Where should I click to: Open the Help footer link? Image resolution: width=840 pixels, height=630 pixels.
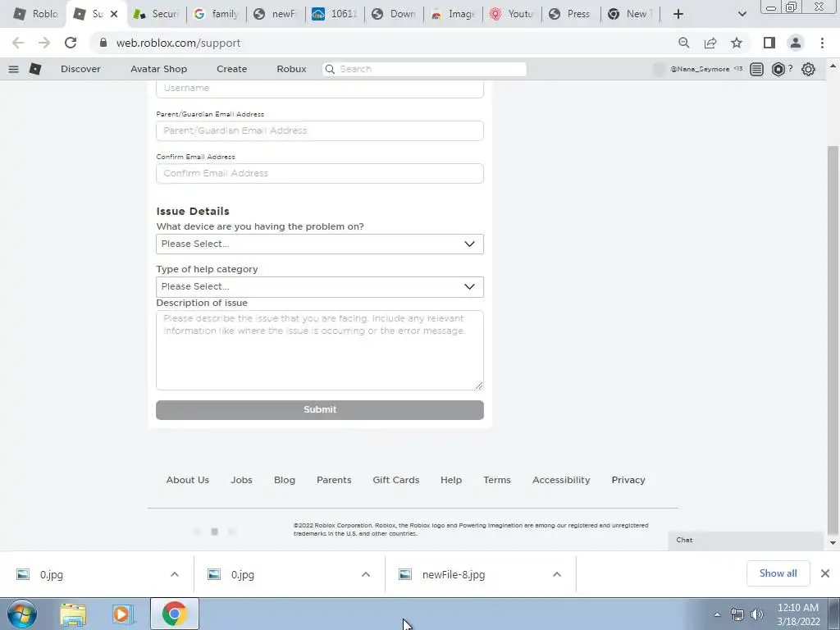451,480
